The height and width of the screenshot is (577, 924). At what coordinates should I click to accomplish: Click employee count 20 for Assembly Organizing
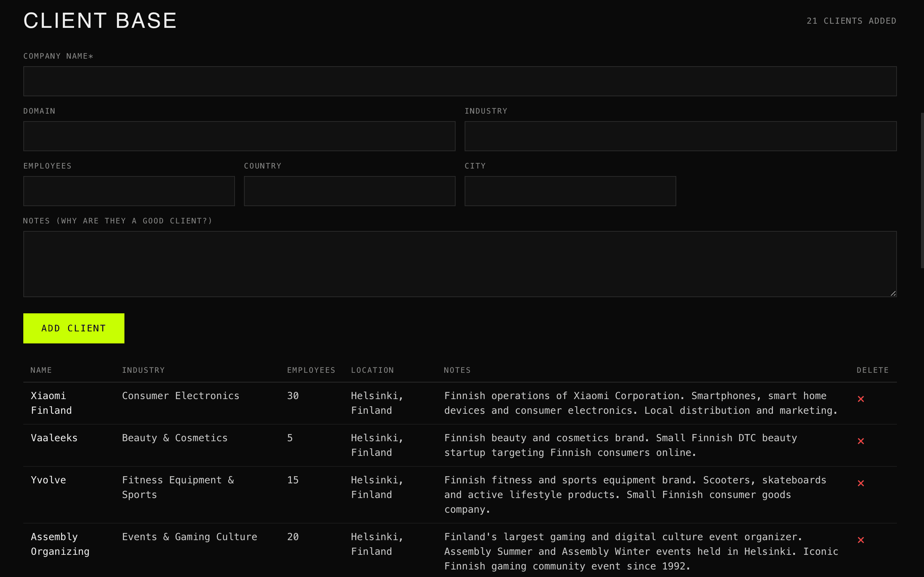point(293,537)
